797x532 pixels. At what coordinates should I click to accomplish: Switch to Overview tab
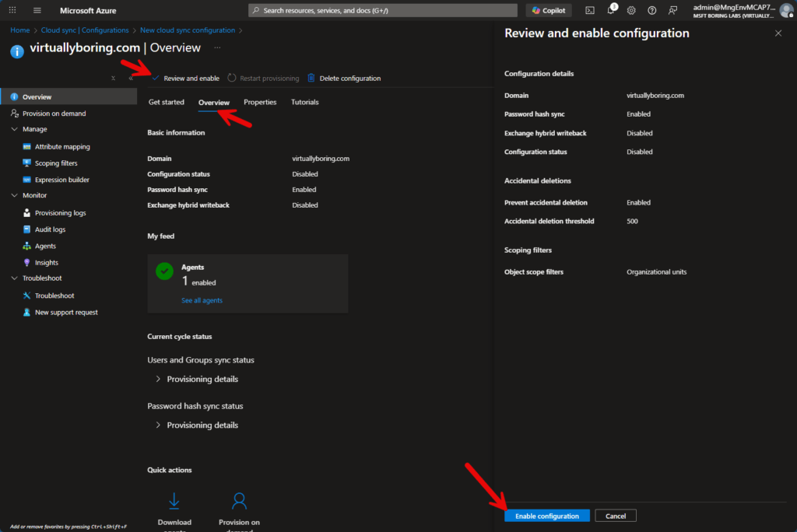click(214, 102)
